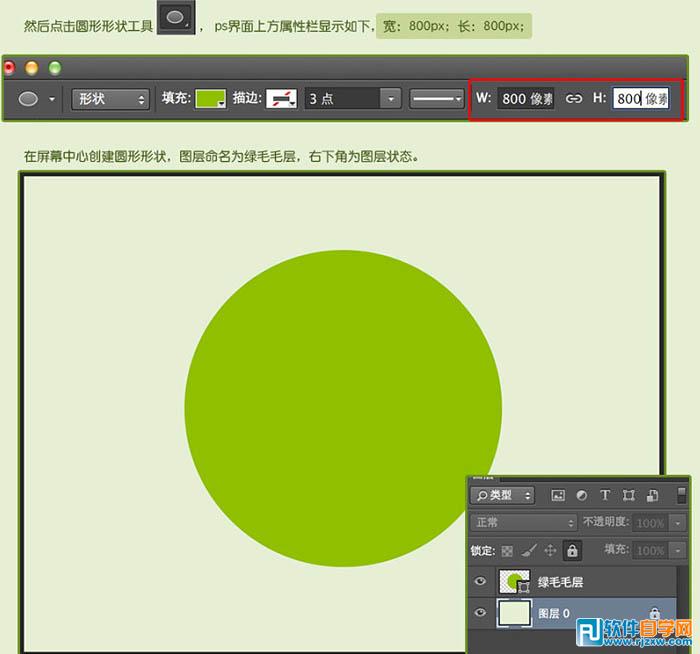Click the H height field showing 800
The width and height of the screenshot is (700, 654).
[641, 98]
